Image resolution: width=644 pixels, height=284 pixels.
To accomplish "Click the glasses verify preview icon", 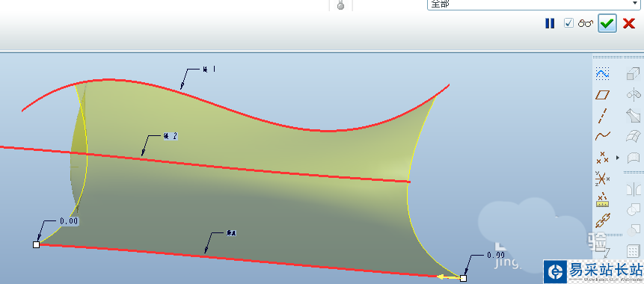I will [x=585, y=23].
